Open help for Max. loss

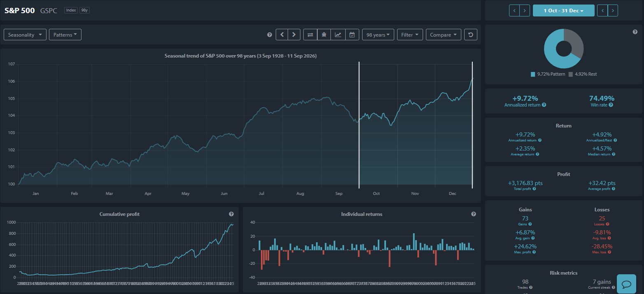pos(610,252)
